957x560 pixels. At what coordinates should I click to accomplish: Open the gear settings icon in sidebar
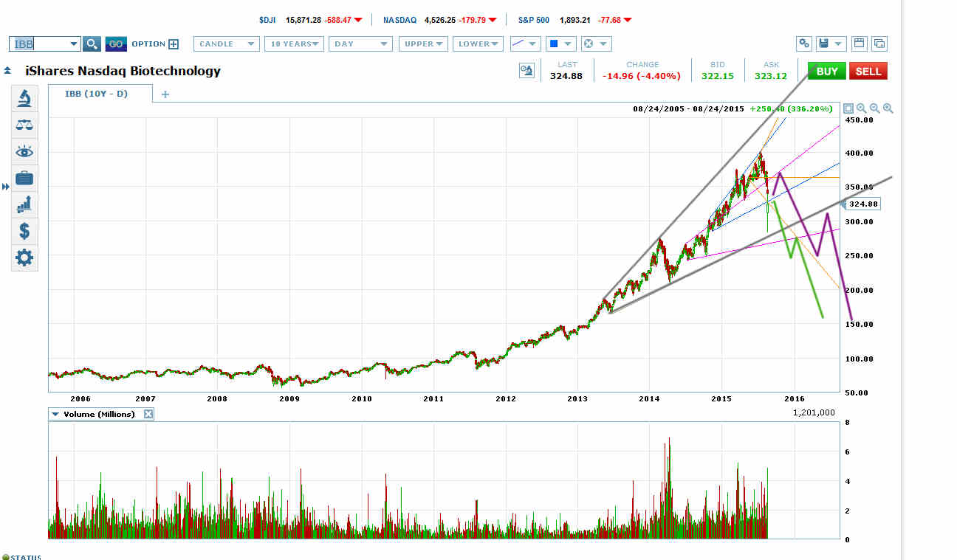pos(24,258)
